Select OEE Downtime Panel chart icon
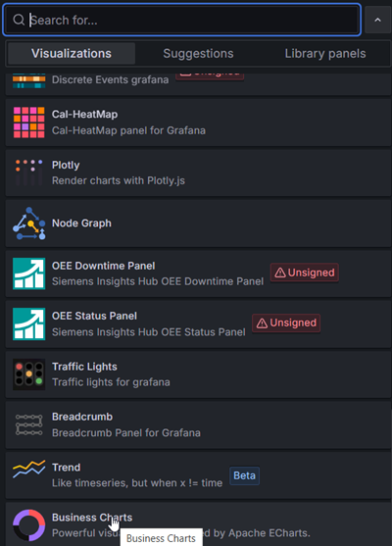This screenshot has height=546, width=392. point(28,273)
